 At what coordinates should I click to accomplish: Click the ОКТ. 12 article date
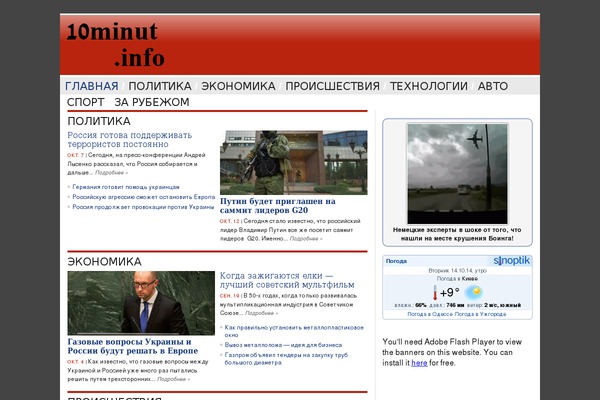(x=230, y=221)
